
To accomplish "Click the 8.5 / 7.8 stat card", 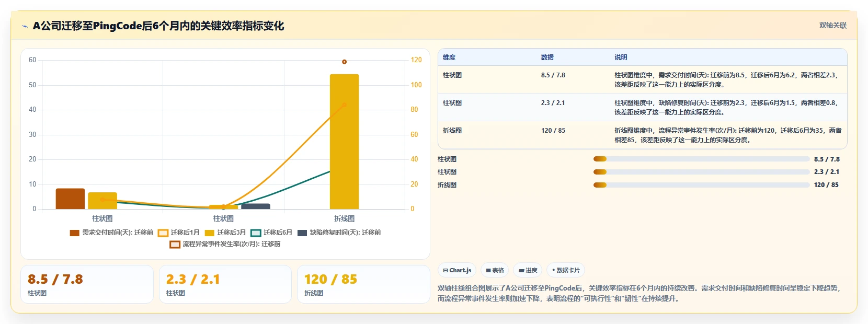I will 87,284.
